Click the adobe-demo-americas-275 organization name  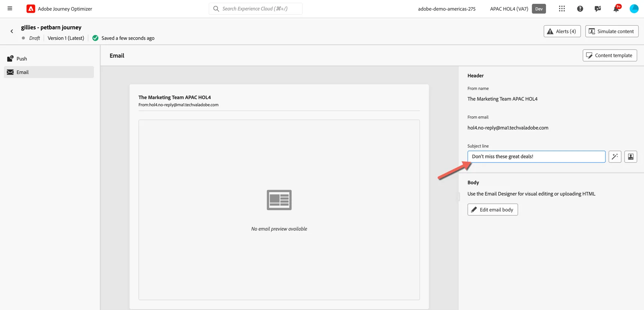[447, 9]
